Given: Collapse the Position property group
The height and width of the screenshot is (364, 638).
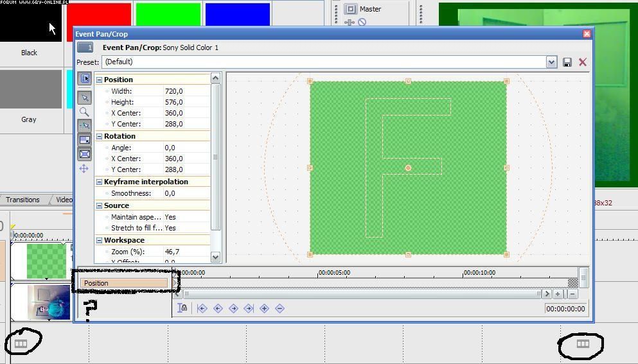Looking at the screenshot, I should coord(100,80).
